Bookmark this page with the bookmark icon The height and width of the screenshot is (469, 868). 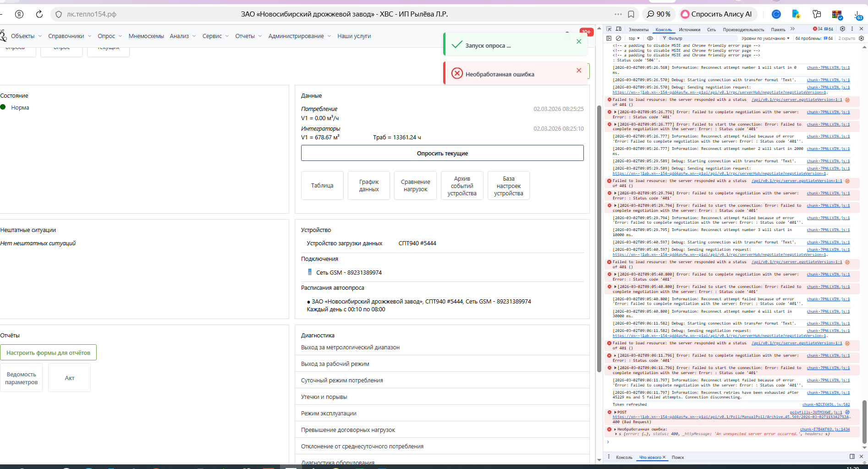click(631, 14)
